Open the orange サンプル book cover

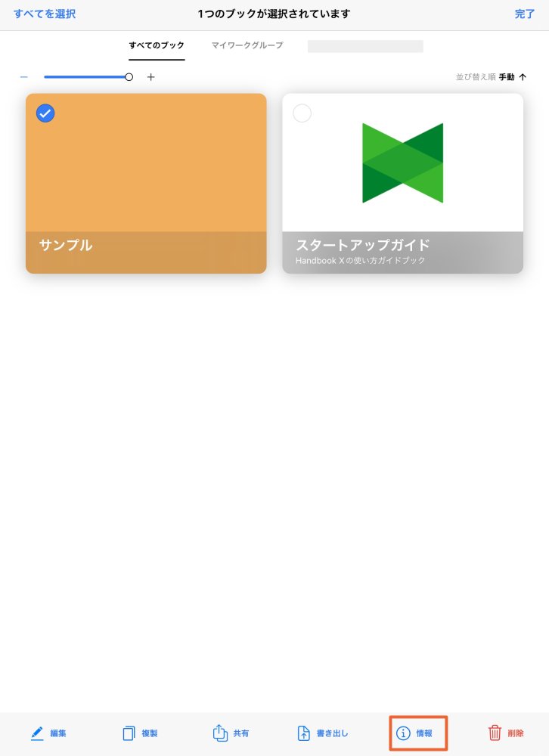click(x=146, y=183)
